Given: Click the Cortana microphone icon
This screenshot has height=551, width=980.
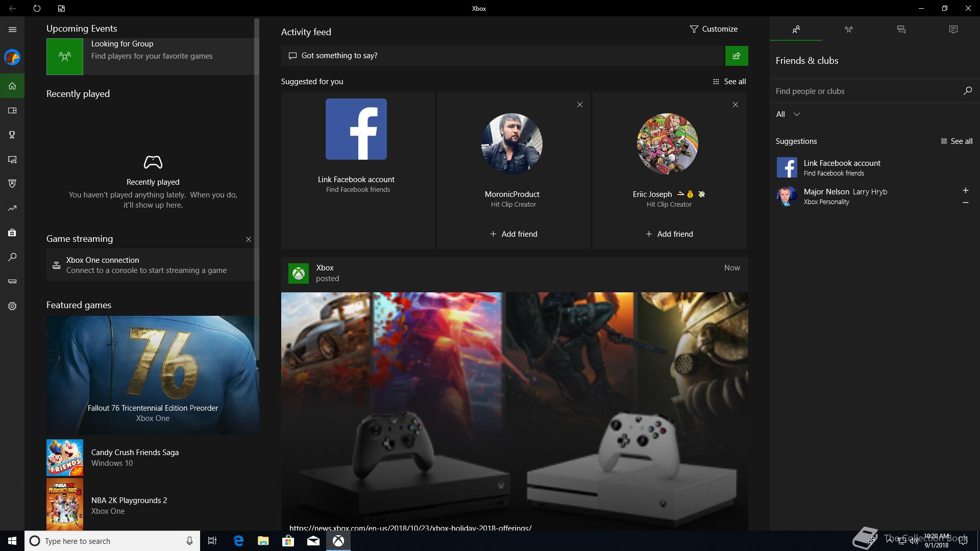Looking at the screenshot, I should 189,541.
